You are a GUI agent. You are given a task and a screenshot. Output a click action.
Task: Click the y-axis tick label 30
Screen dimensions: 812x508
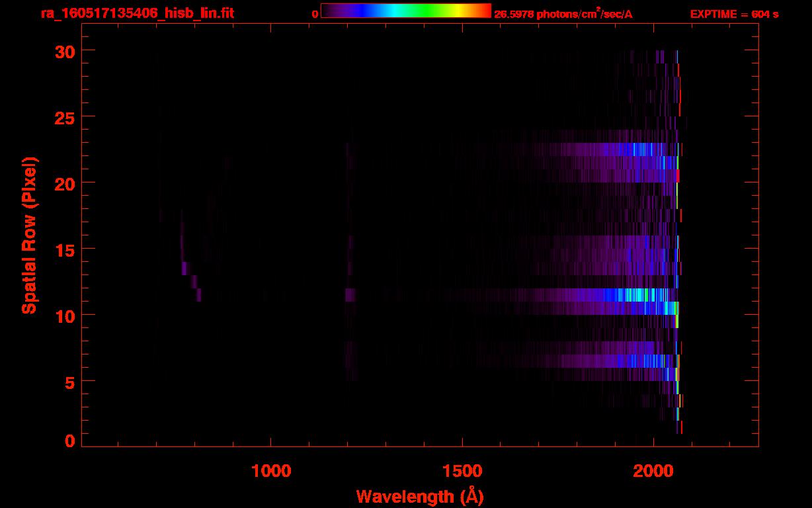(64, 51)
